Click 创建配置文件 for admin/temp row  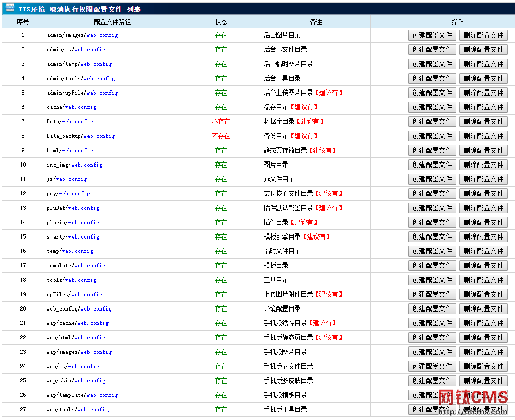[432, 64]
